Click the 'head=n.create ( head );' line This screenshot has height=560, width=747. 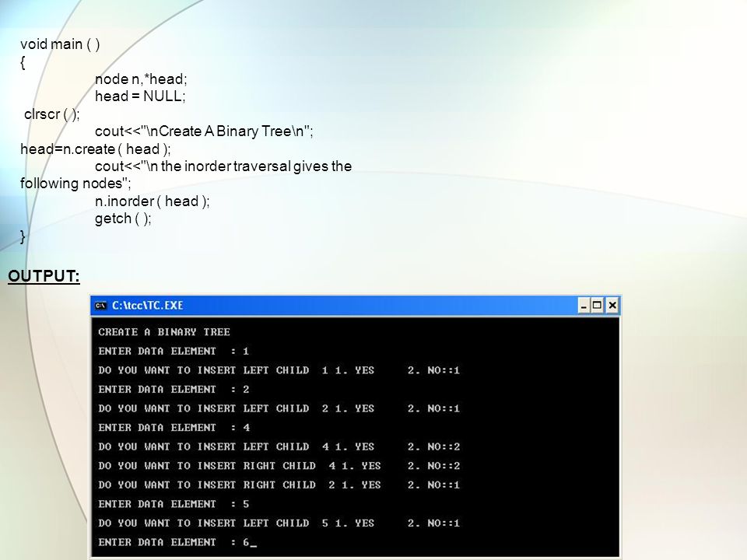95,149
